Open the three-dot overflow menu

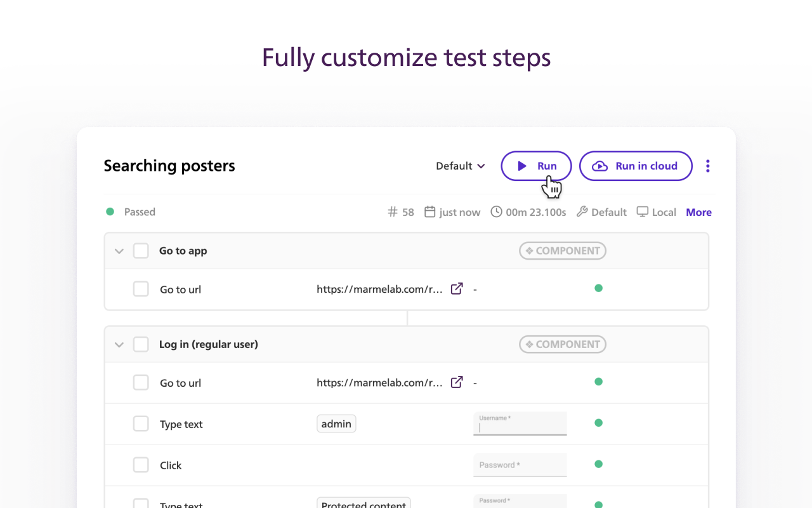coord(707,166)
